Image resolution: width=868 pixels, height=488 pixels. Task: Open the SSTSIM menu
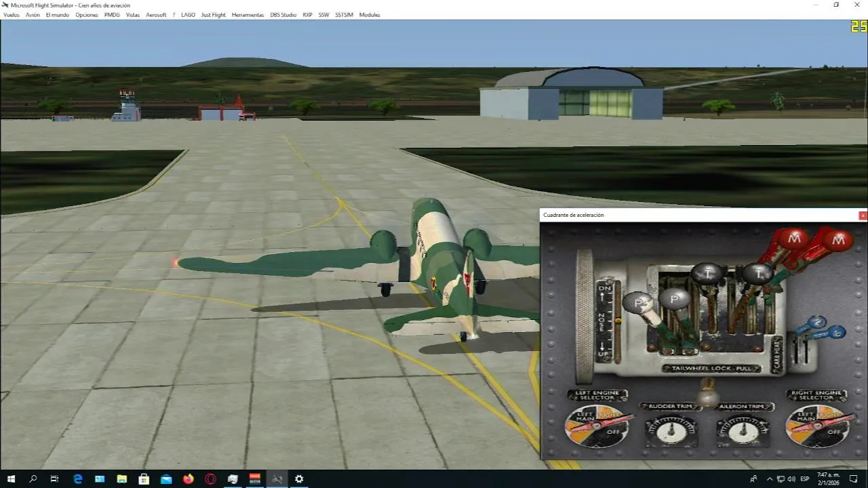[x=344, y=15]
